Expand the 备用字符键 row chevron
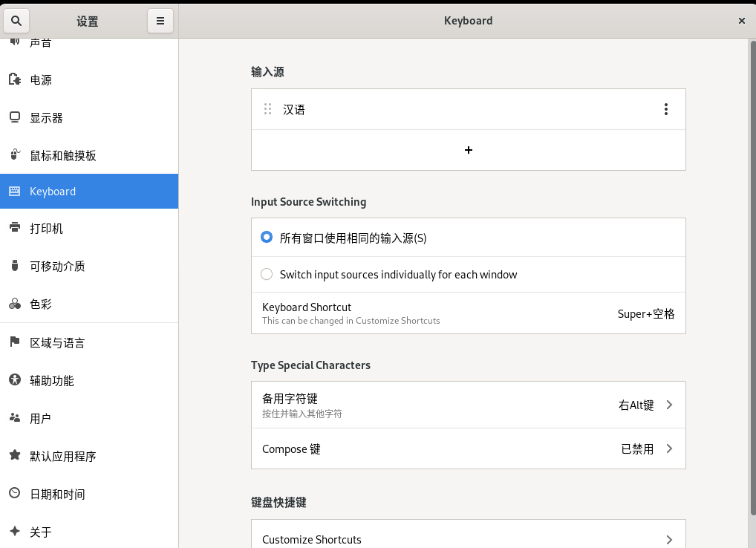Image resolution: width=756 pixels, height=548 pixels. pos(668,405)
